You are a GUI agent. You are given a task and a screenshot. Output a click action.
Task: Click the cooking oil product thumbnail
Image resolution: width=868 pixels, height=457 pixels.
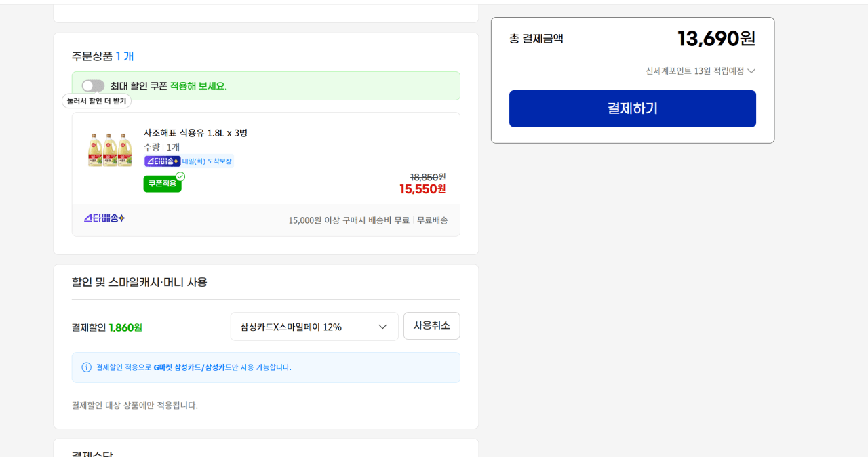pos(109,149)
